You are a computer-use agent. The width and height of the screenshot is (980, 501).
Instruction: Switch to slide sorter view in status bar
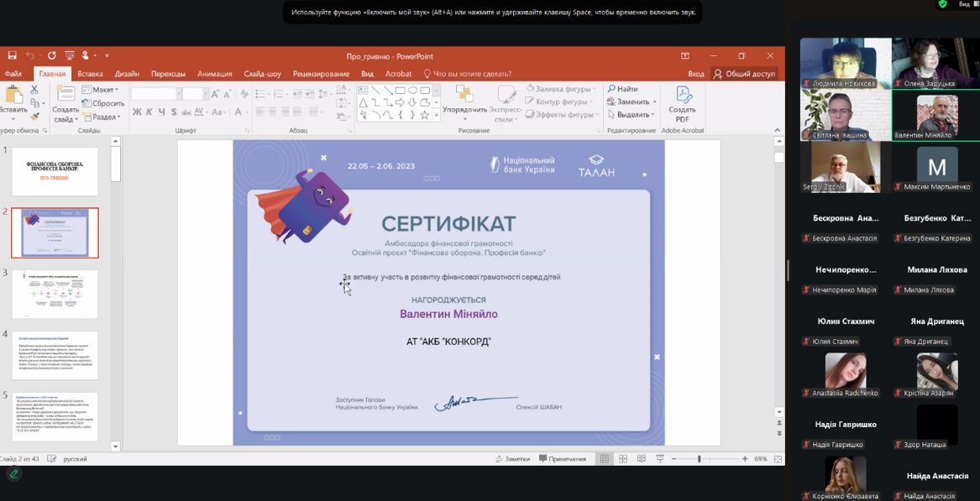tap(622, 459)
